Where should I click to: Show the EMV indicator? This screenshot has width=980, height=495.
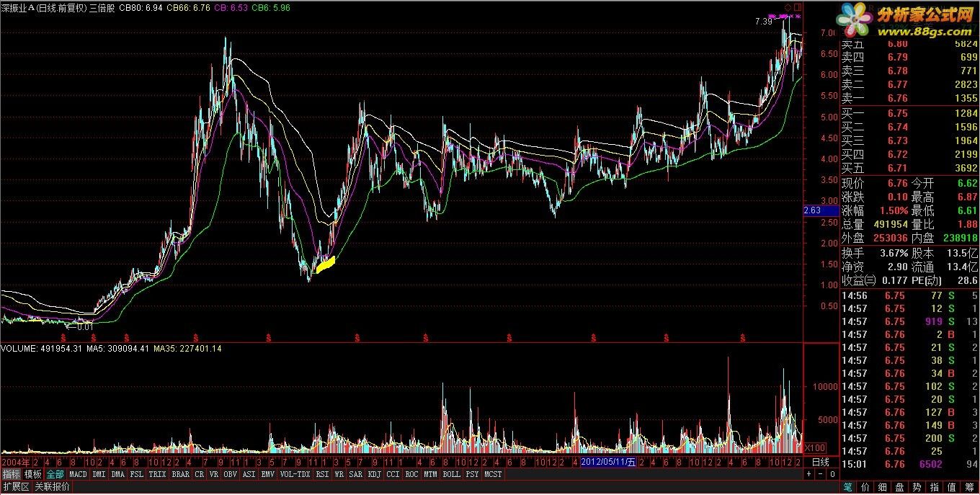(267, 474)
